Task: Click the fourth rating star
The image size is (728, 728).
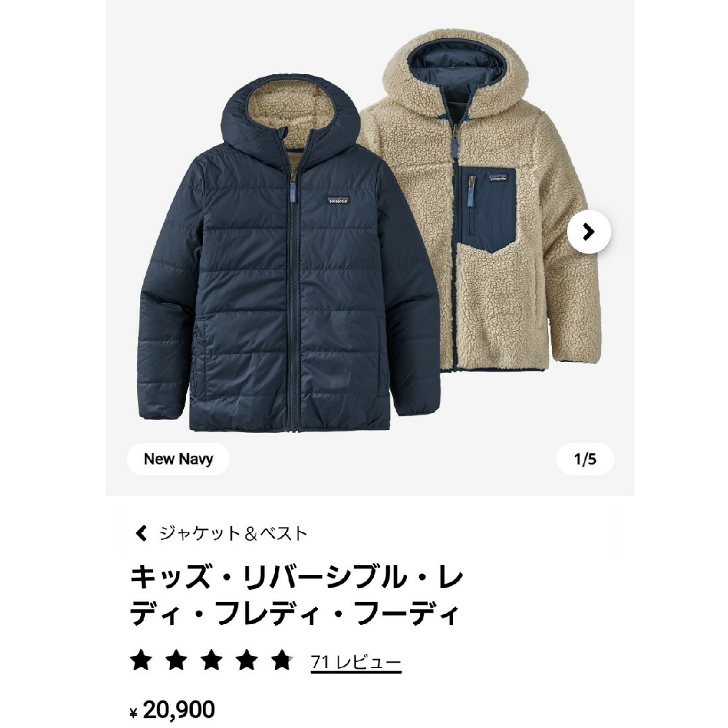Action: (247, 660)
